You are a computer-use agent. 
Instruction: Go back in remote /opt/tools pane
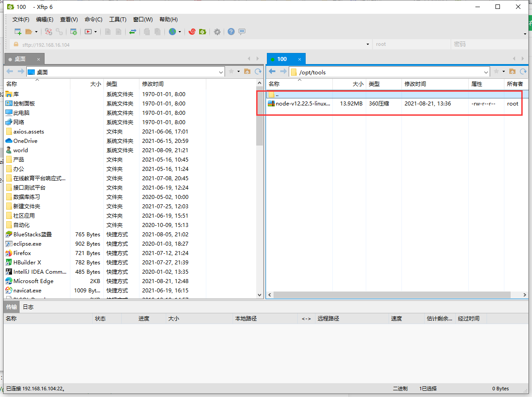tap(272, 72)
